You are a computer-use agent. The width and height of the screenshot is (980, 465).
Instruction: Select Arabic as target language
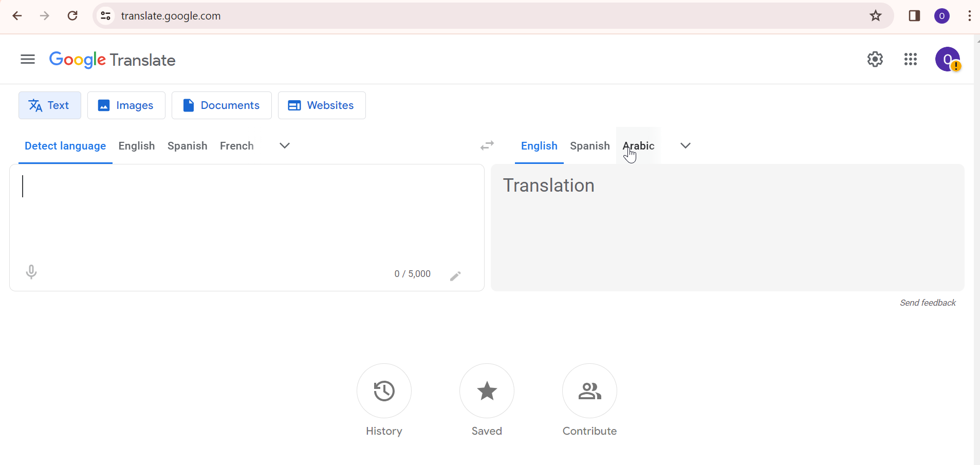coord(639,146)
